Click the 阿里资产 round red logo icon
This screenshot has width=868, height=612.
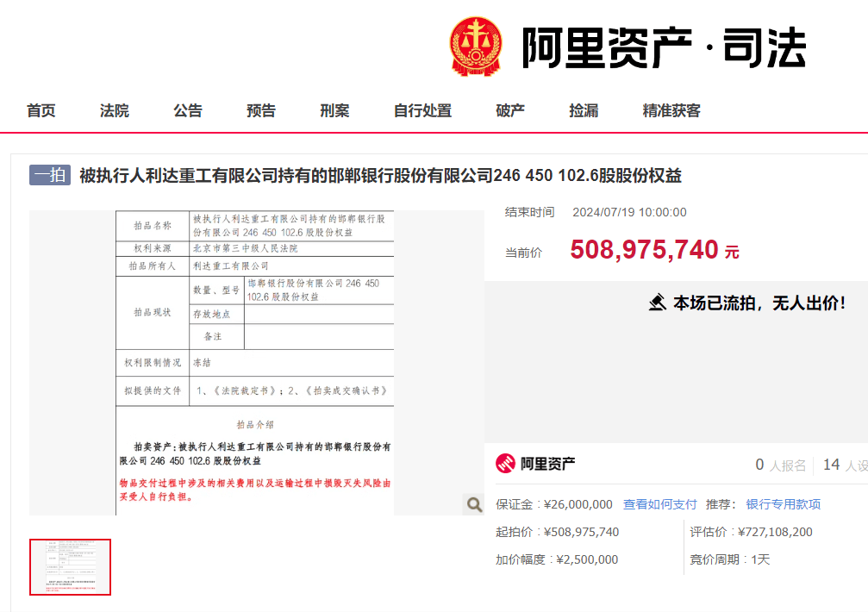pos(505,463)
